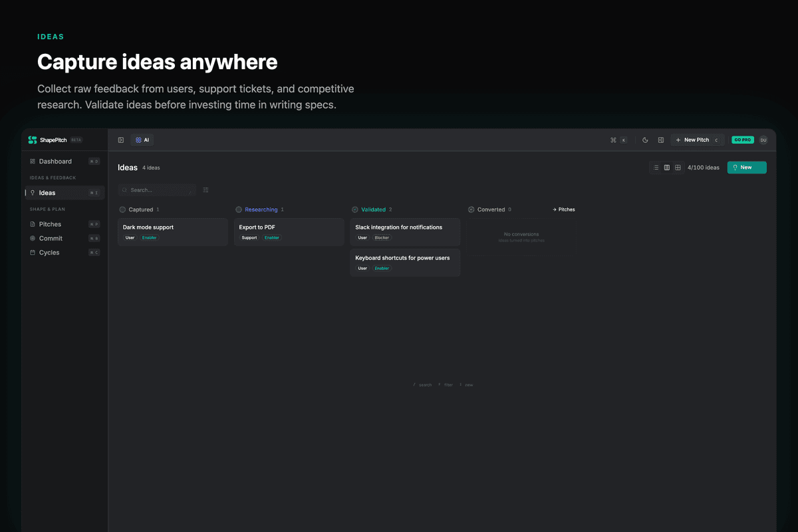Open the filter options icon beside search
The width and height of the screenshot is (798, 532).
point(205,190)
